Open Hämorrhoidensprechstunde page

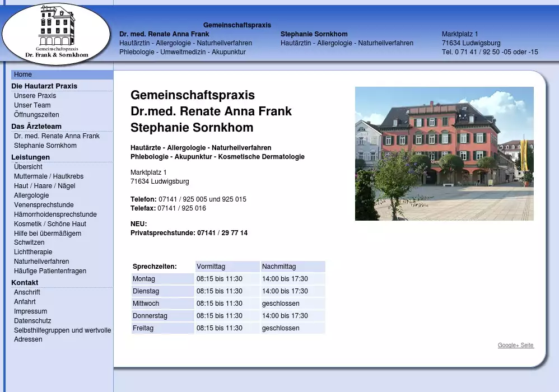pyautogui.click(x=55, y=214)
